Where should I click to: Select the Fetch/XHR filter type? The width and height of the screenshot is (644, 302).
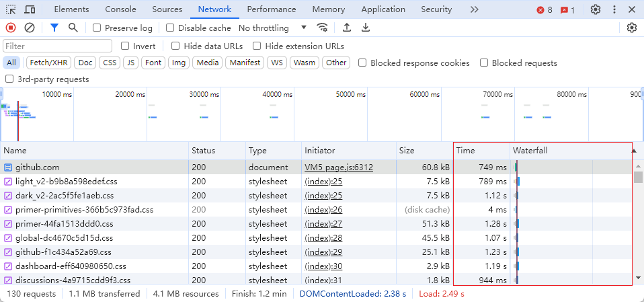[48, 63]
